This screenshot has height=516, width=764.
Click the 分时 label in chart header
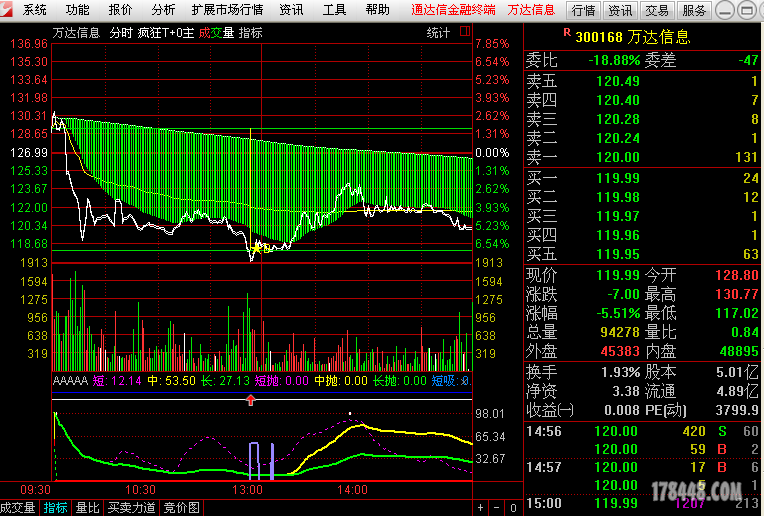121,33
